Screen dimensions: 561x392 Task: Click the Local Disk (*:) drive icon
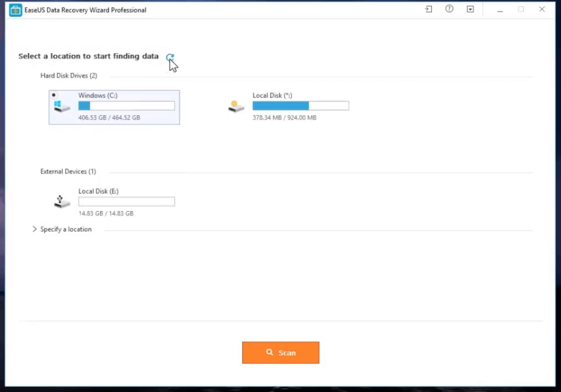tap(236, 106)
